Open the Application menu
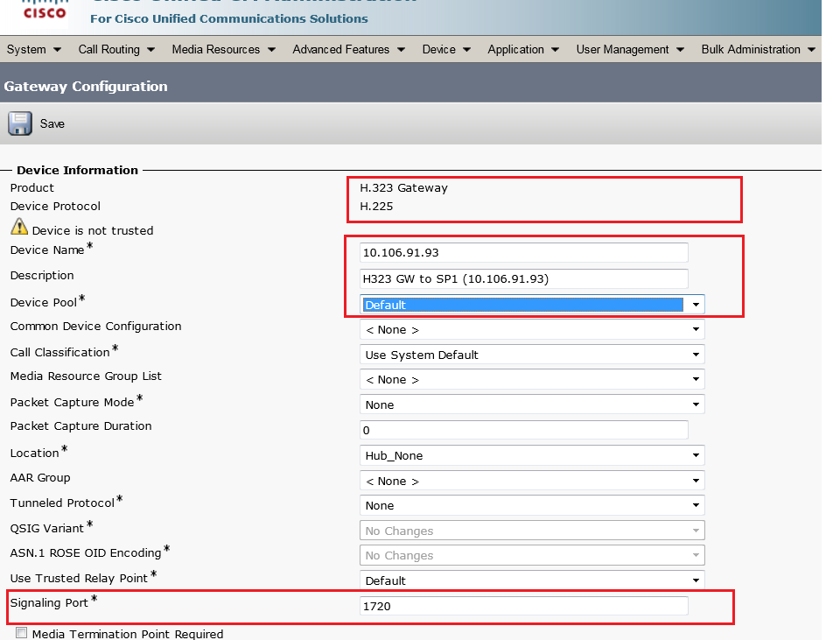840x640 pixels. pyautogui.click(x=523, y=49)
